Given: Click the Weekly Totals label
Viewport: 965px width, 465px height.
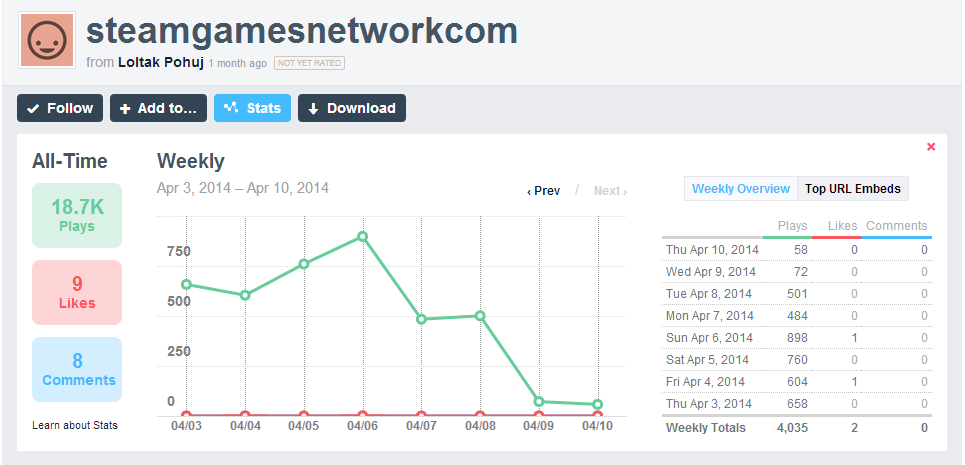Looking at the screenshot, I should coord(706,428).
